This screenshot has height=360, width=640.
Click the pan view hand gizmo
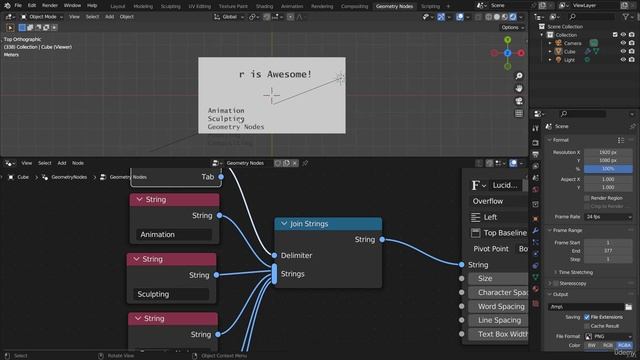coord(519,89)
